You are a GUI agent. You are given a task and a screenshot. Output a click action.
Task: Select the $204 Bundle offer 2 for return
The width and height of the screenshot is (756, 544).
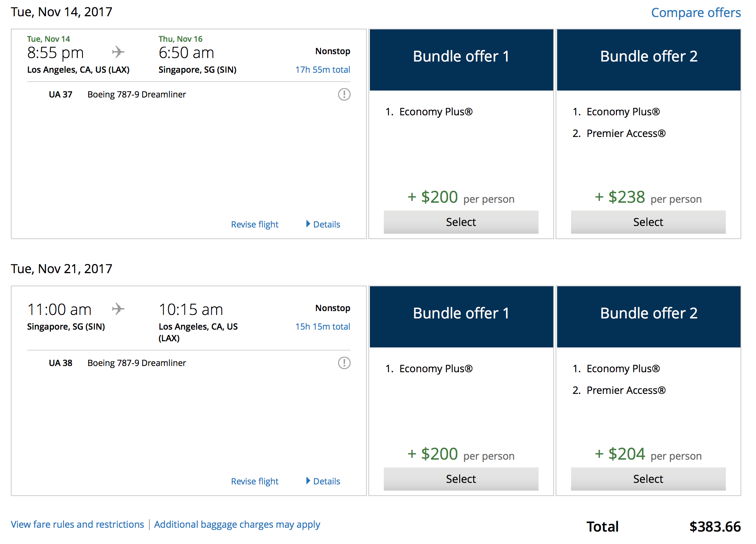coord(648,479)
